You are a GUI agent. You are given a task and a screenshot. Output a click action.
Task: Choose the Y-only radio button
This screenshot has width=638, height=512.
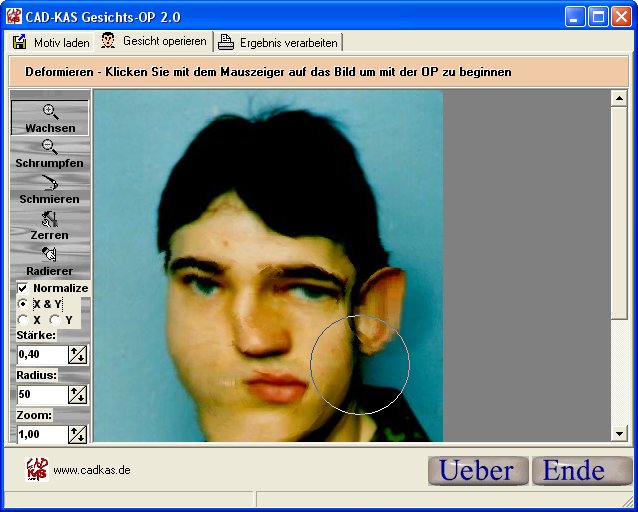coord(55,320)
